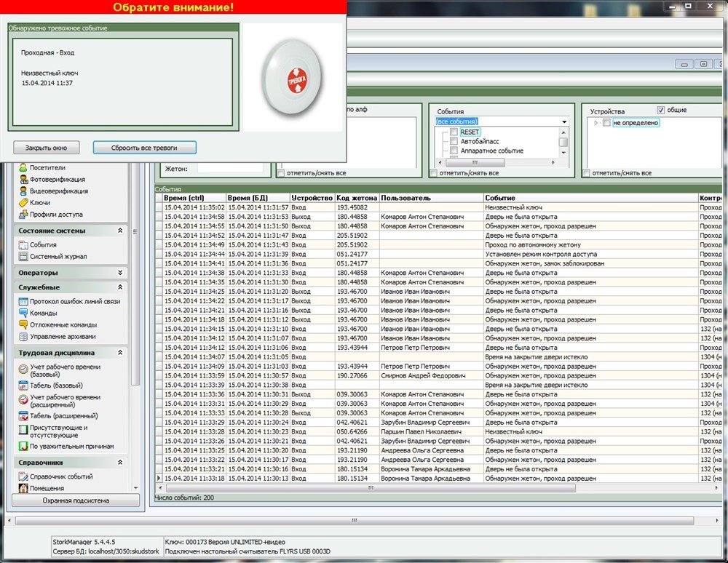
Task: Click the events table horizontal scrollbar
Action: point(371,488)
